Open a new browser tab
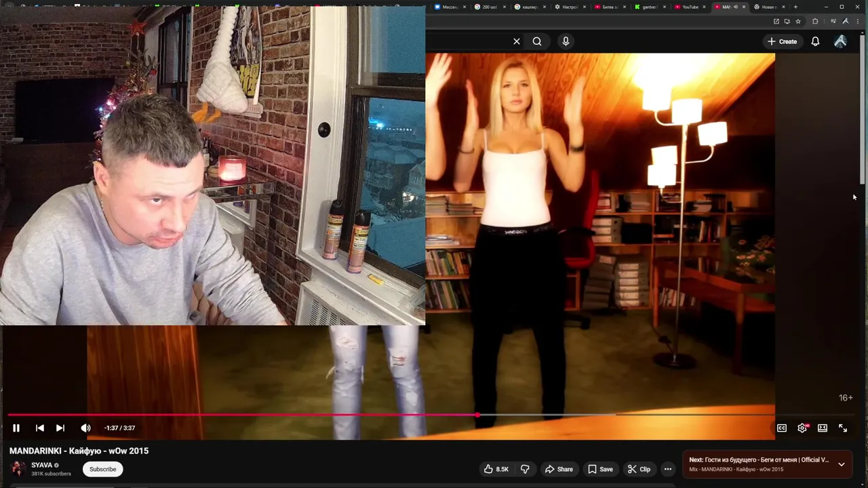The image size is (868, 488). (795, 7)
